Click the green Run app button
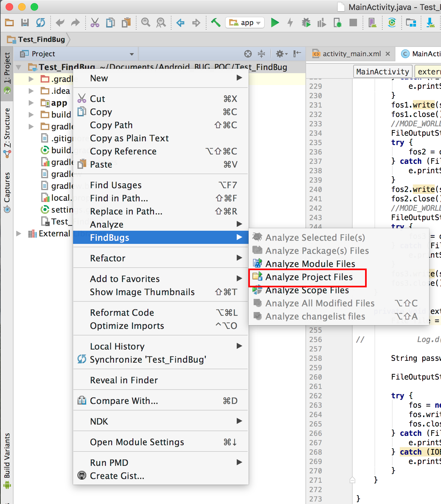The height and width of the screenshot is (504, 441). (x=275, y=23)
